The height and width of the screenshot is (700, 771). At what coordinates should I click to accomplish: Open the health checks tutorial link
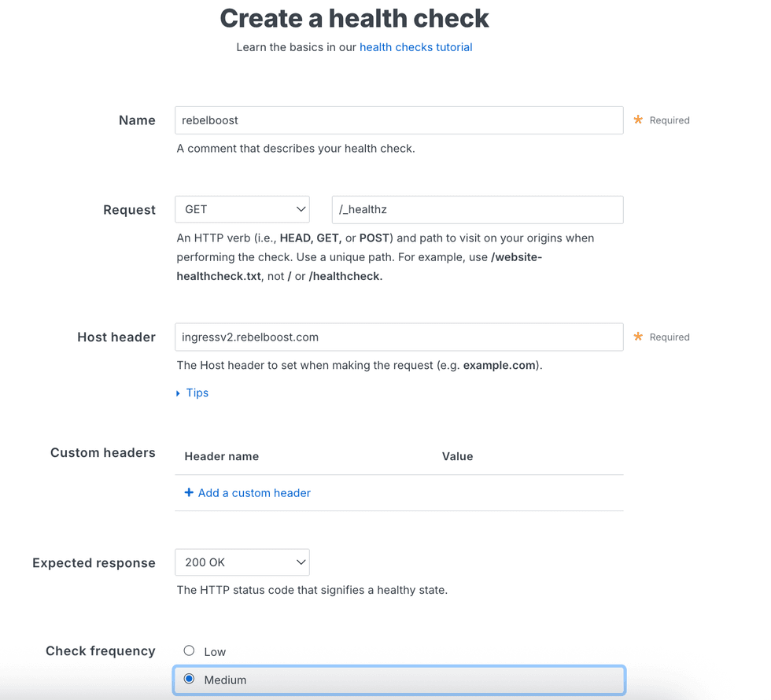415,47
